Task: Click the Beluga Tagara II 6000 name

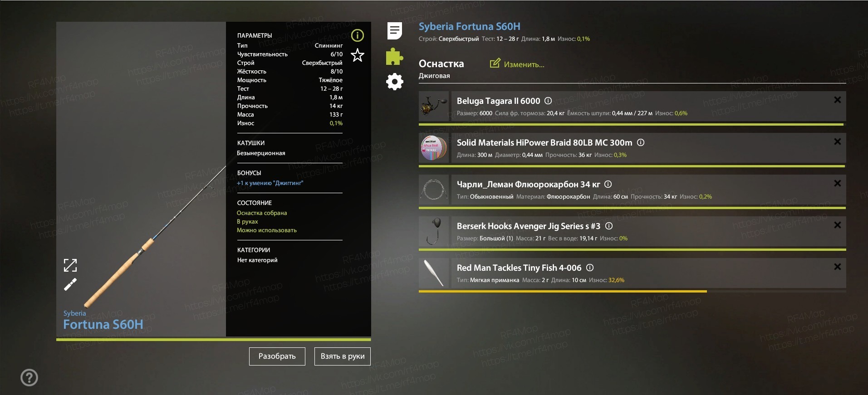Action: click(498, 101)
